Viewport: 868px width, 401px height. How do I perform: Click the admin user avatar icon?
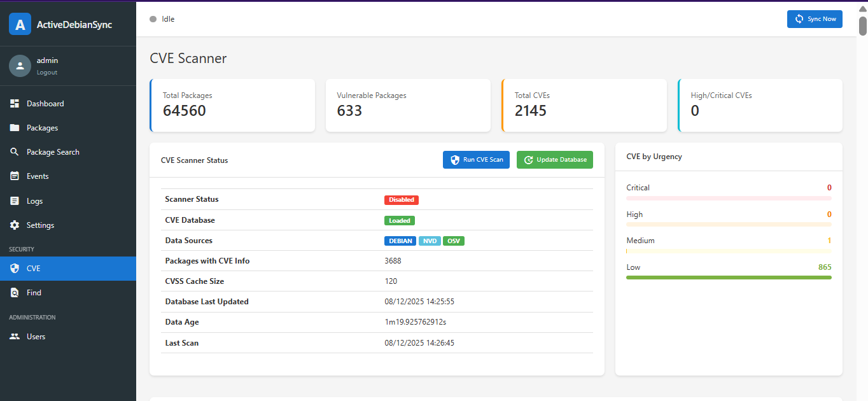pyautogui.click(x=20, y=66)
